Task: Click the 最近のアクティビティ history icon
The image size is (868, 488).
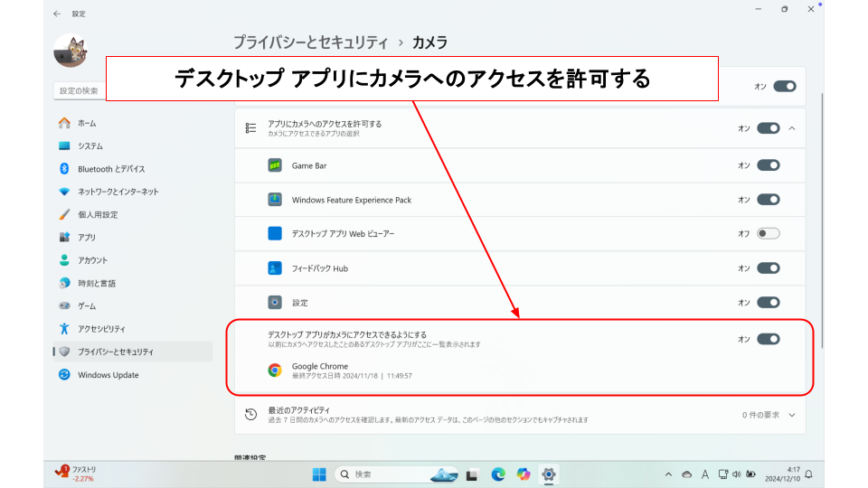Action: 251,415
